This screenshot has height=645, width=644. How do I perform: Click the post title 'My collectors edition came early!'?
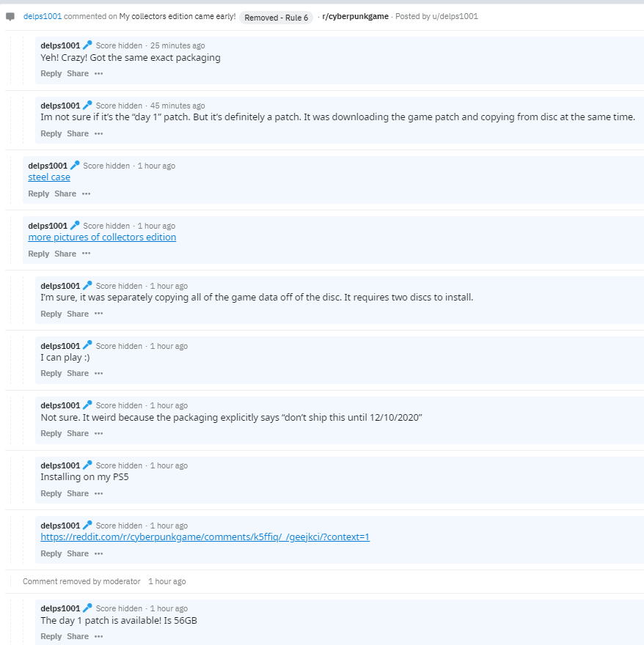click(178, 16)
